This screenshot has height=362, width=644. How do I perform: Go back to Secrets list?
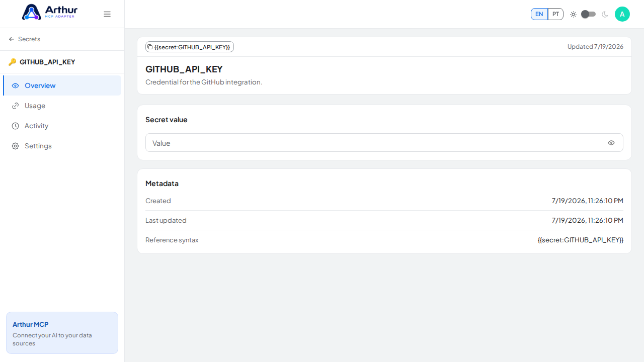pyautogui.click(x=25, y=39)
